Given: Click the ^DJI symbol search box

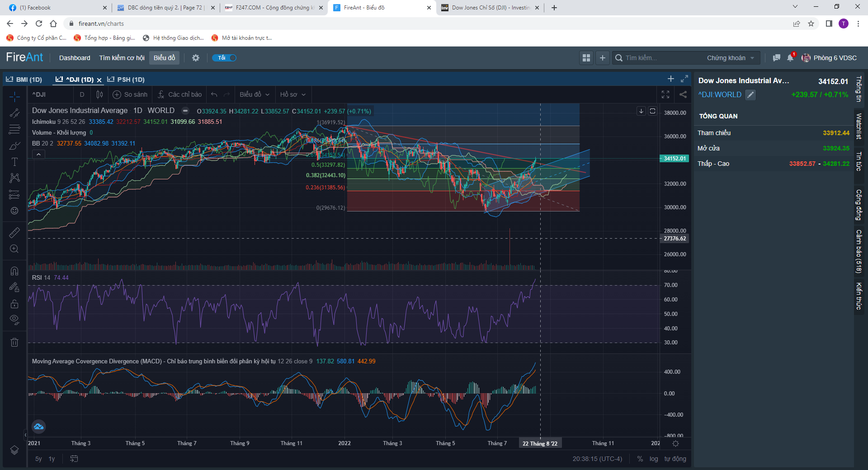Looking at the screenshot, I should (x=51, y=94).
